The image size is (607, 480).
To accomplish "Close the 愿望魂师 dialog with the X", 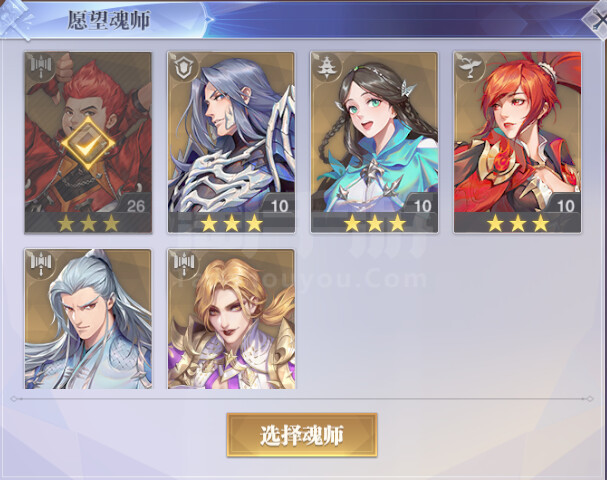I will tap(596, 19).
